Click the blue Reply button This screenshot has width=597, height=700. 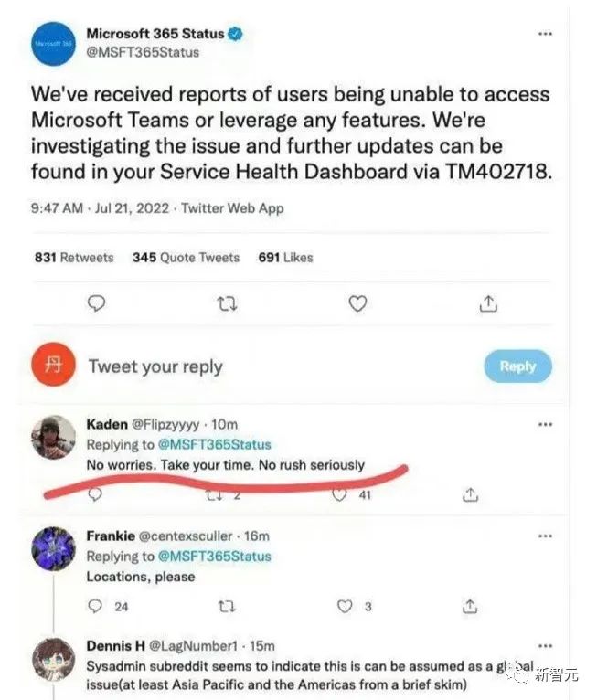517,366
